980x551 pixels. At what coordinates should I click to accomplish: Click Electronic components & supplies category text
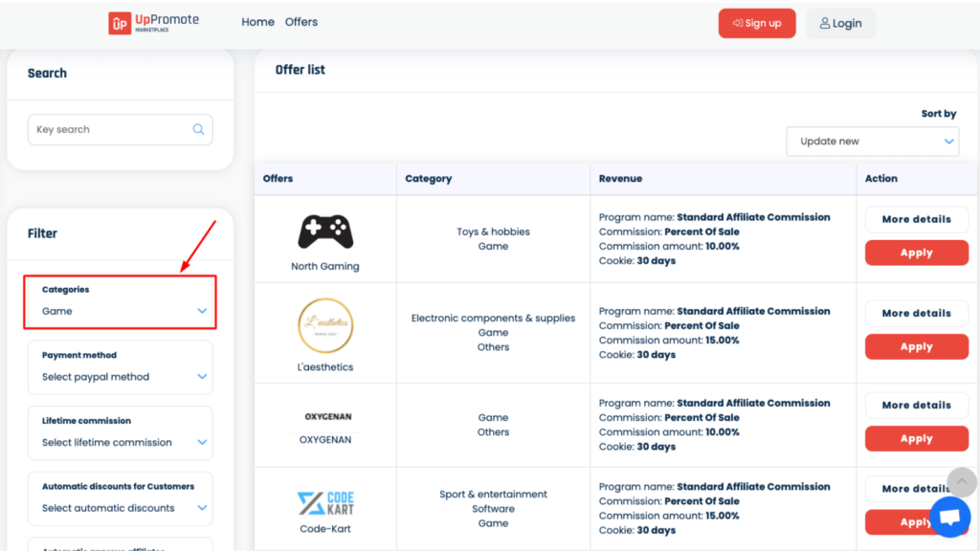coord(493,318)
